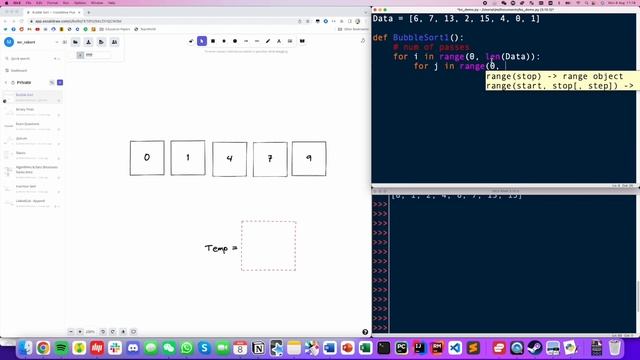Open PyCharm from the Dock
640x360 pixels.
[x=402, y=348]
